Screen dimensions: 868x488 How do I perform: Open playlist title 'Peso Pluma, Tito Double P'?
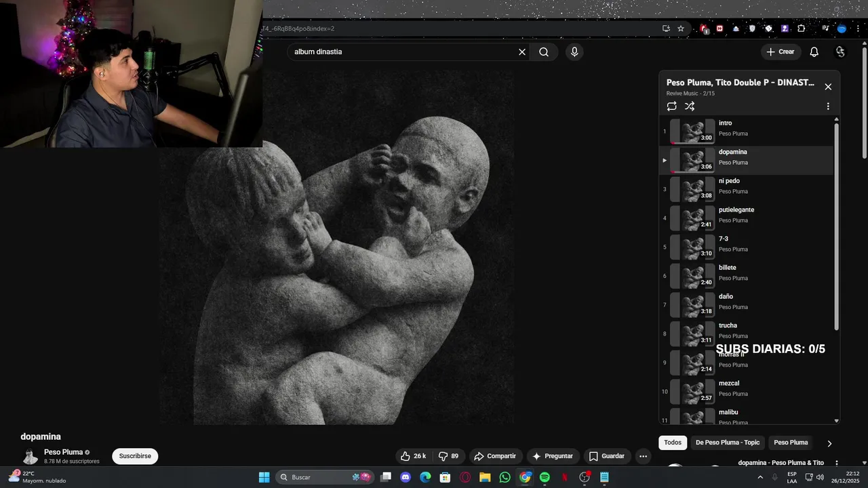coord(741,83)
